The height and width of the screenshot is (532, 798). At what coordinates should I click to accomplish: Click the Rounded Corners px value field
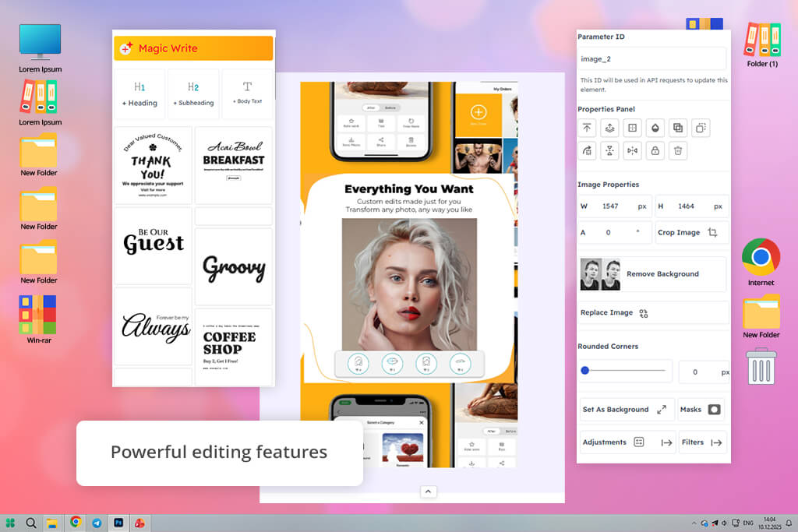click(x=704, y=372)
